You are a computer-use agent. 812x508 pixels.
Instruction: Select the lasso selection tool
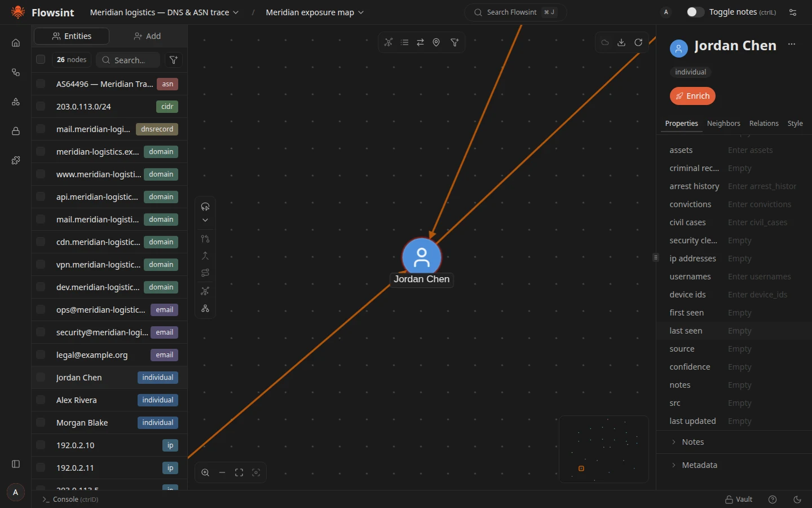point(205,207)
